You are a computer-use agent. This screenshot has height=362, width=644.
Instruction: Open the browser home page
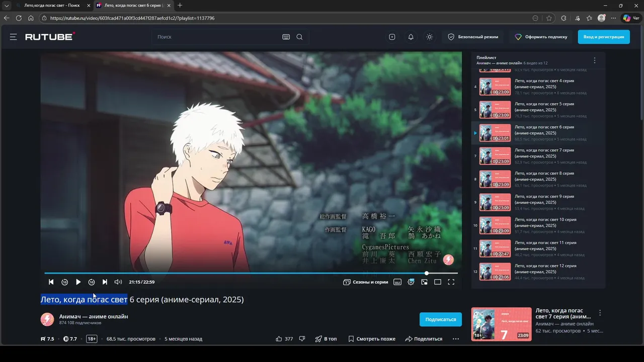point(31,18)
